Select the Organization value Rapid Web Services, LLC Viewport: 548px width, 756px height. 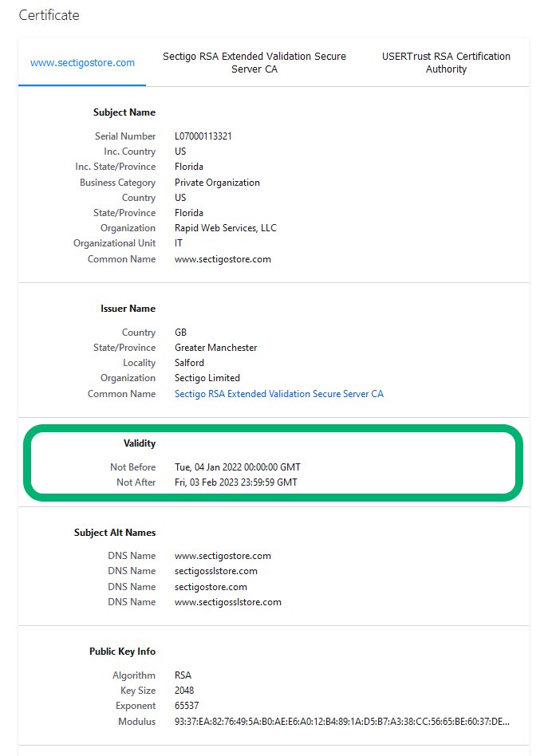[x=226, y=228]
